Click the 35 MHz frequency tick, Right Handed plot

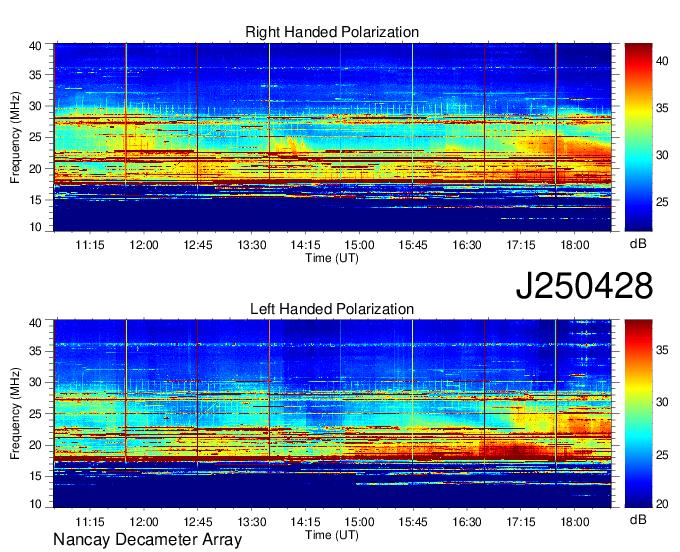[36, 75]
